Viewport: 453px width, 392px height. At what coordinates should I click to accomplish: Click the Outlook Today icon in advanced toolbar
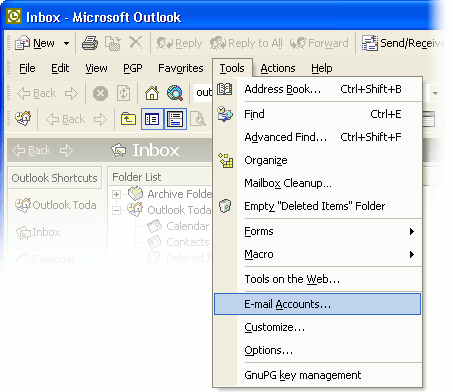pyautogui.click(x=23, y=119)
